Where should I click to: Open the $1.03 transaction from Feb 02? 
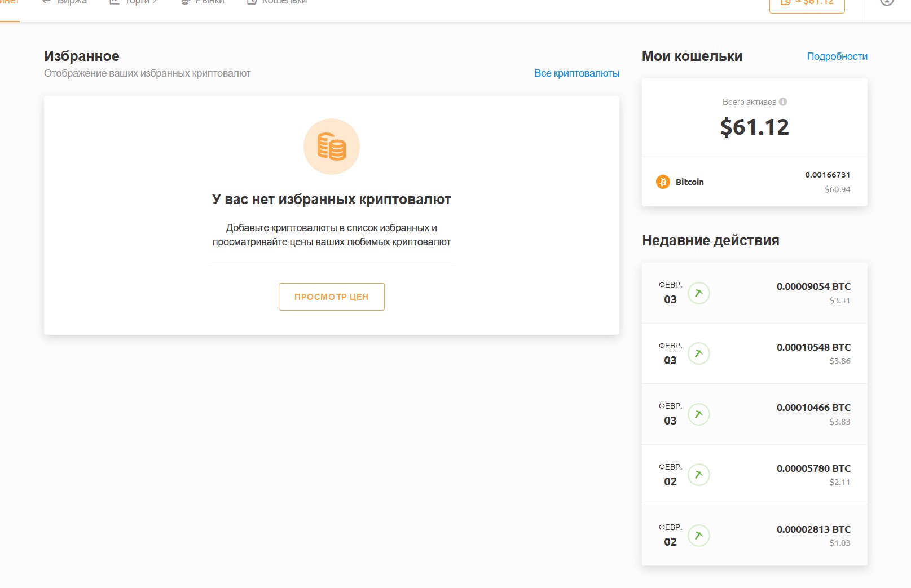754,536
